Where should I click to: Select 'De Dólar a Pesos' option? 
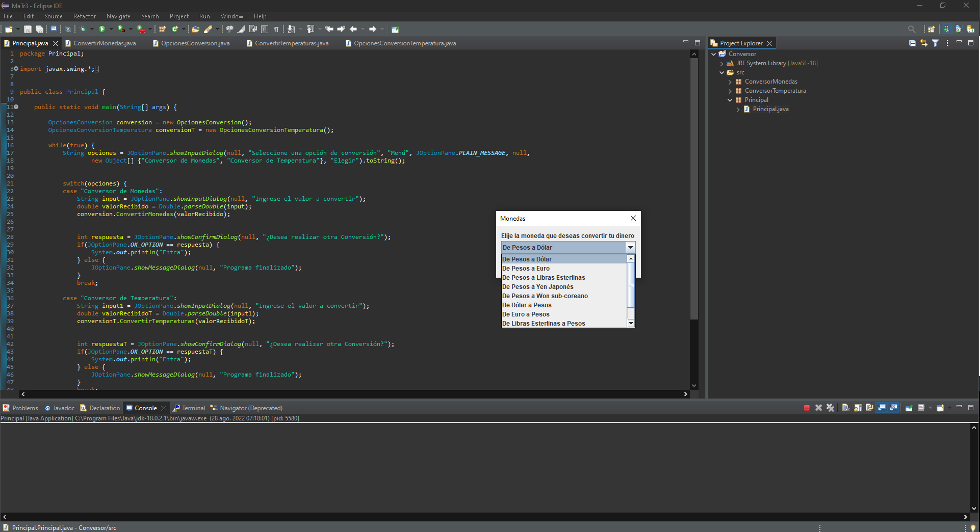[563, 305]
